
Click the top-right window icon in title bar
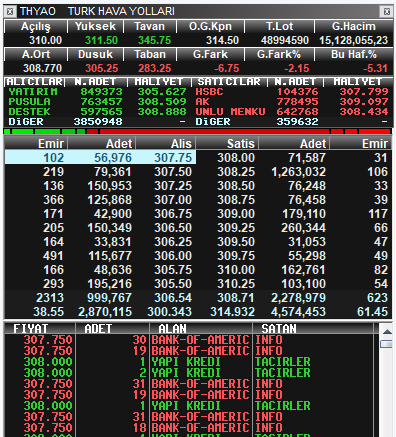click(x=387, y=12)
